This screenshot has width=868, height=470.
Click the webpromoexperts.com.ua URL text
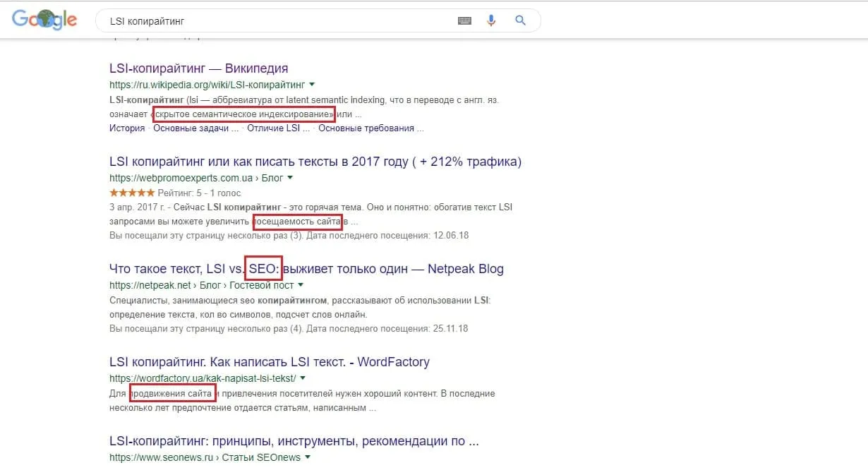point(196,179)
